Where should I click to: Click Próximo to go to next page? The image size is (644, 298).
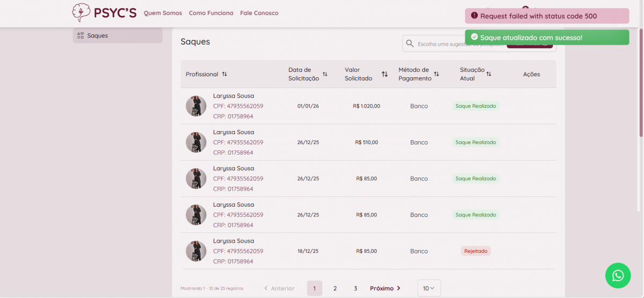pyautogui.click(x=385, y=288)
